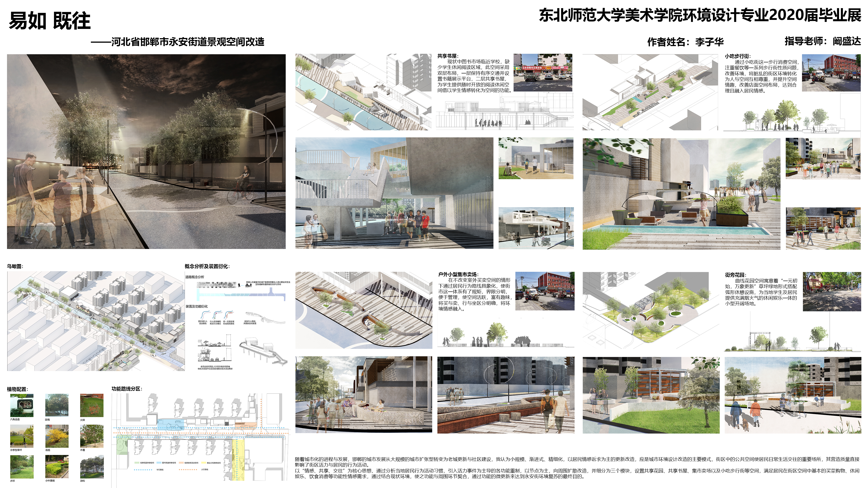This screenshot has height=488, width=868.
Task: Open the small glass pavilion lawn rendering
Action: [536, 158]
